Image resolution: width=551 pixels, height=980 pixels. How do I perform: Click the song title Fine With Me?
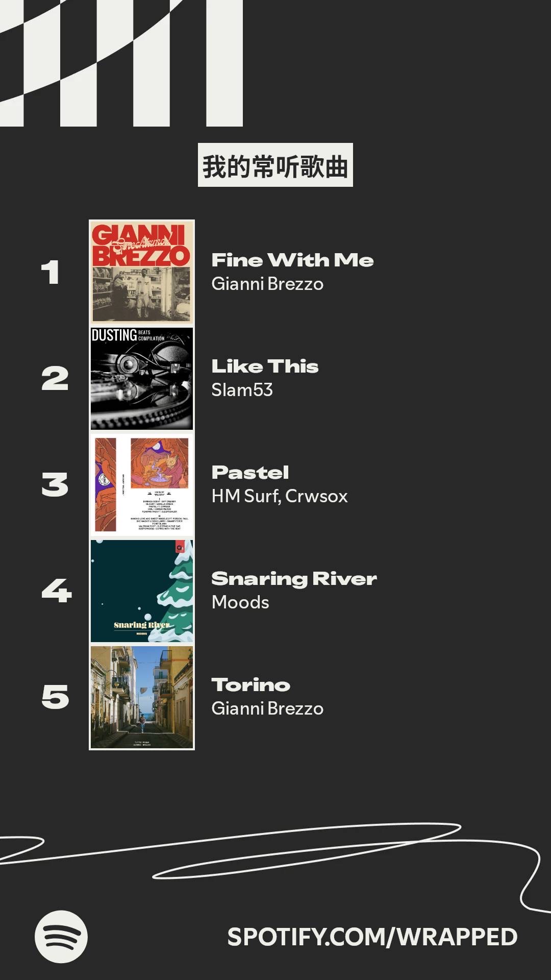point(292,260)
